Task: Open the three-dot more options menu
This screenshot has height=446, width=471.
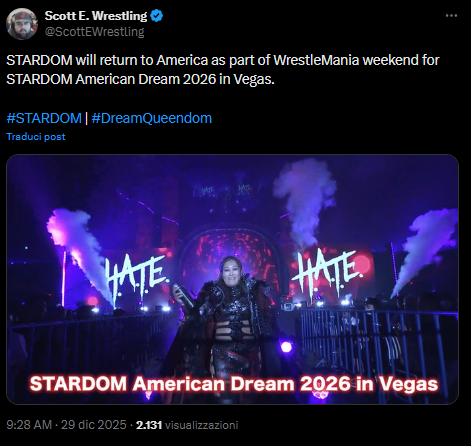Action: (x=451, y=16)
